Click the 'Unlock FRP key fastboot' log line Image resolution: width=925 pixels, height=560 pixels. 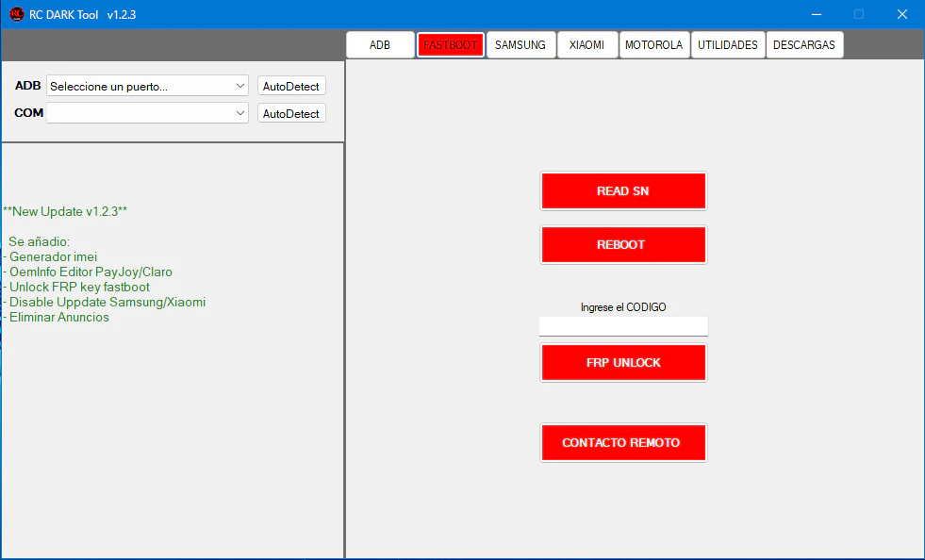point(79,287)
